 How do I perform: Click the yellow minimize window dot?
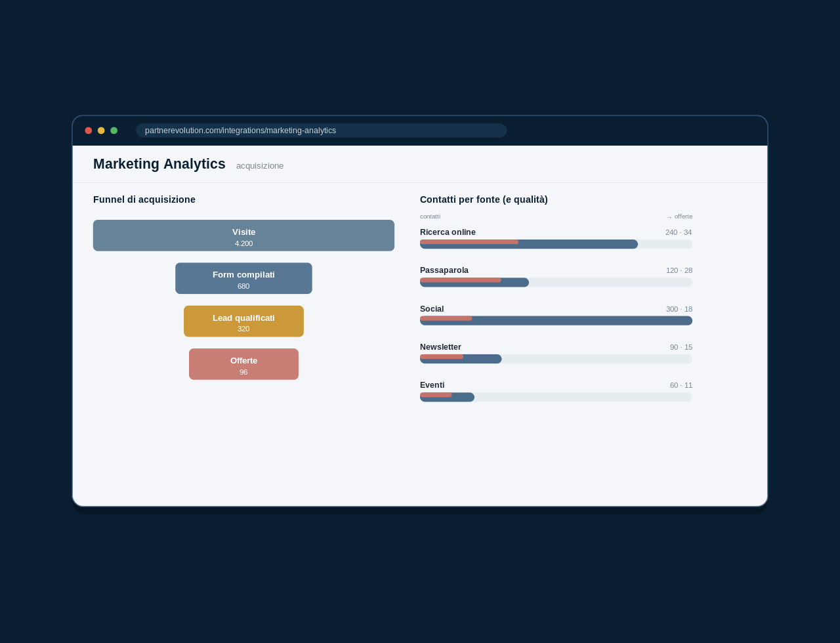[101, 131]
